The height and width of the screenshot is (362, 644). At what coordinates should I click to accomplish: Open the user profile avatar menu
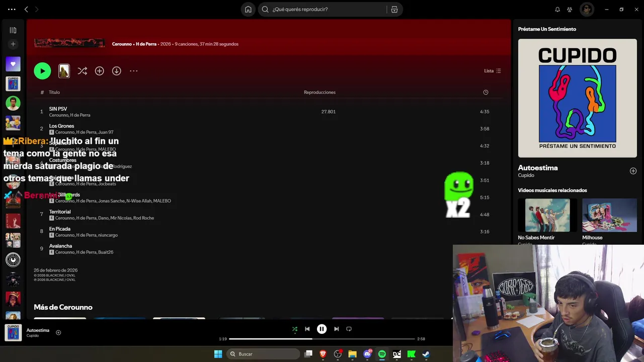point(587,9)
